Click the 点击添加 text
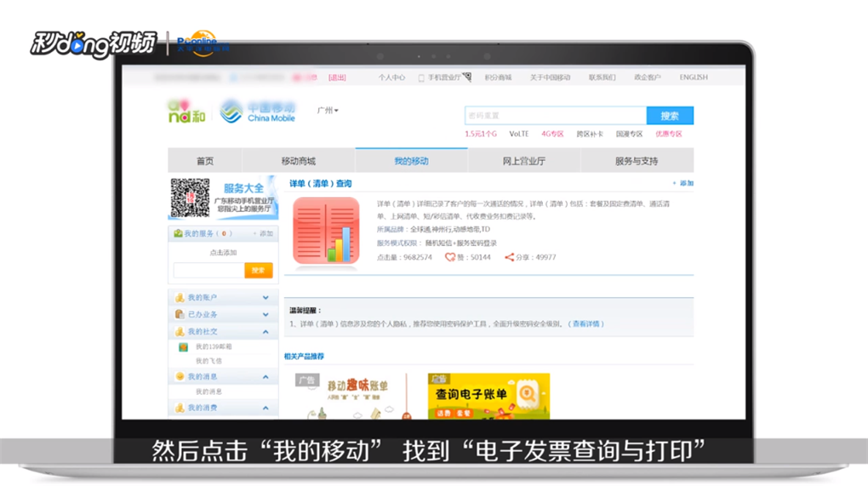Viewport: 868px width, 486px height. [223, 253]
